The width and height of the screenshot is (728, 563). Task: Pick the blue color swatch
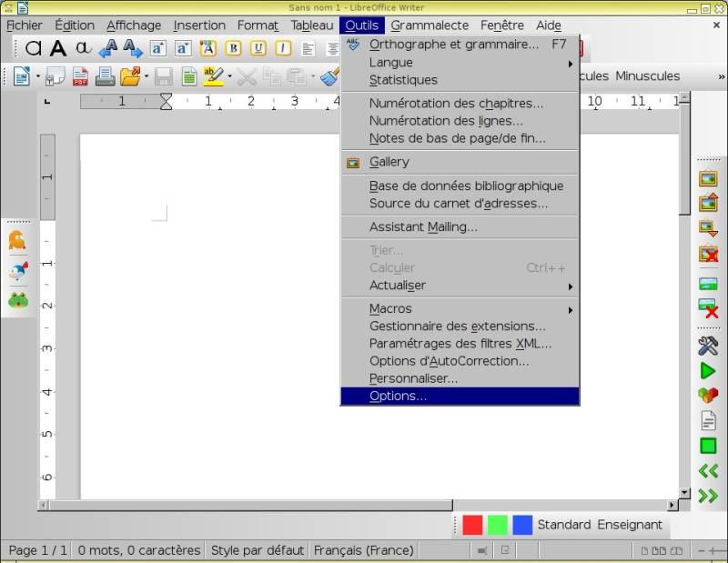(522, 525)
